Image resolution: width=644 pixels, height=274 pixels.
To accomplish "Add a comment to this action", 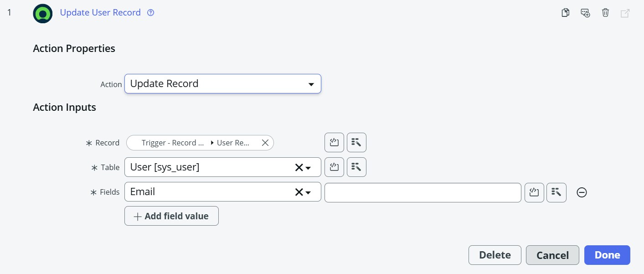I will point(585,13).
